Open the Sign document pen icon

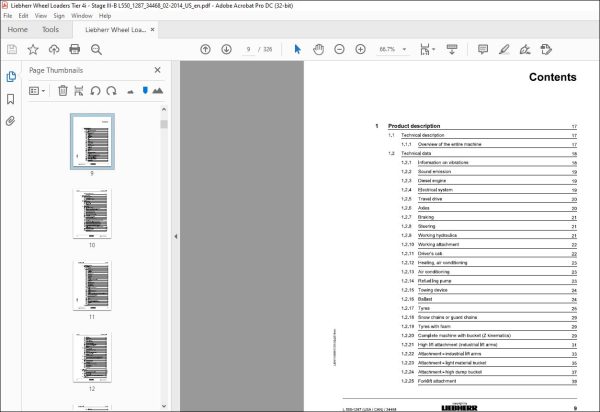click(x=525, y=49)
